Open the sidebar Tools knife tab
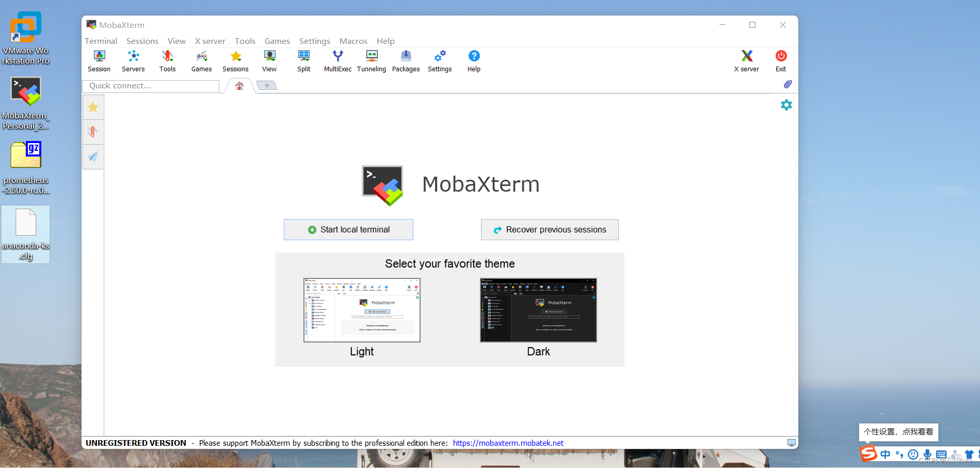 tap(93, 132)
